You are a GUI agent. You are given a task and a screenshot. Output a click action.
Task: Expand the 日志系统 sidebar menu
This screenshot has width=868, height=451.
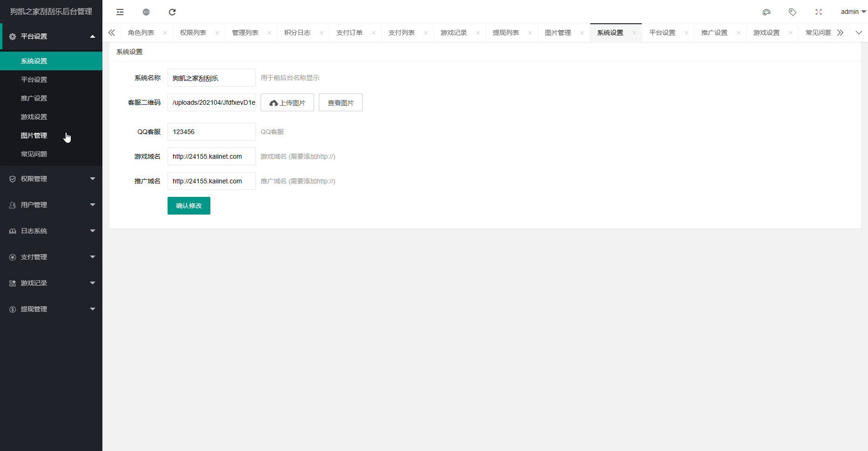point(51,231)
